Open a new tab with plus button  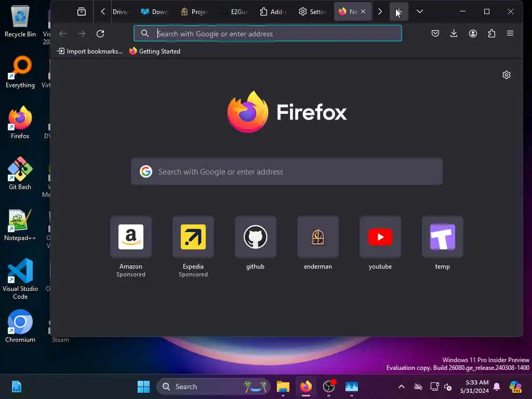click(398, 12)
